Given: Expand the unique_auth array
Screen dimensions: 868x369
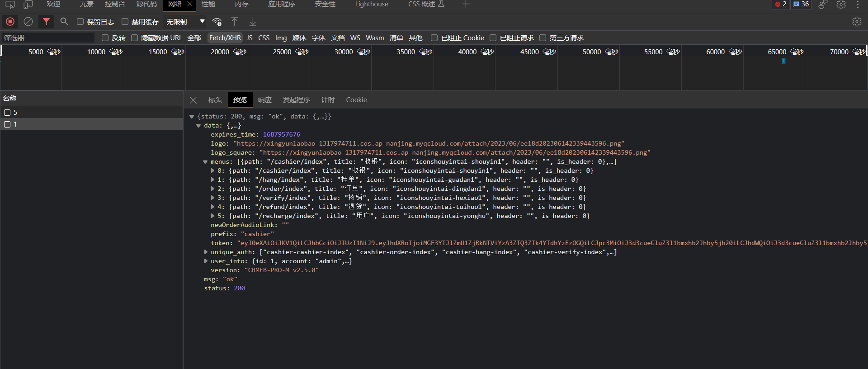Looking at the screenshot, I should 206,252.
